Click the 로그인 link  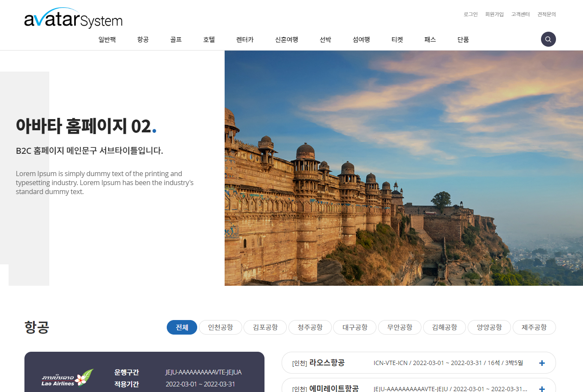point(470,14)
